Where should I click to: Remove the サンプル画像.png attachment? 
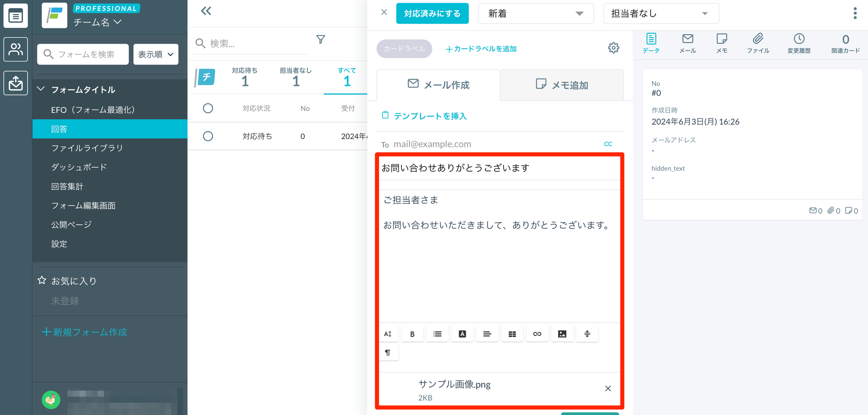point(608,388)
